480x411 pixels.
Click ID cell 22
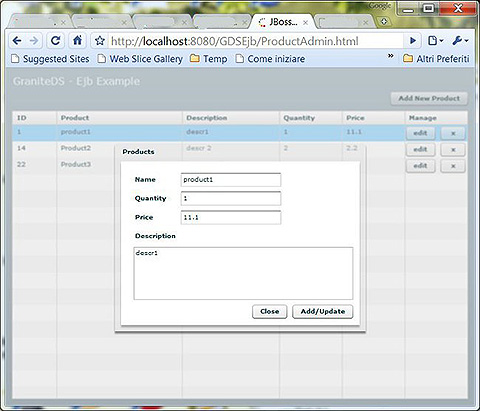pyautogui.click(x=21, y=164)
